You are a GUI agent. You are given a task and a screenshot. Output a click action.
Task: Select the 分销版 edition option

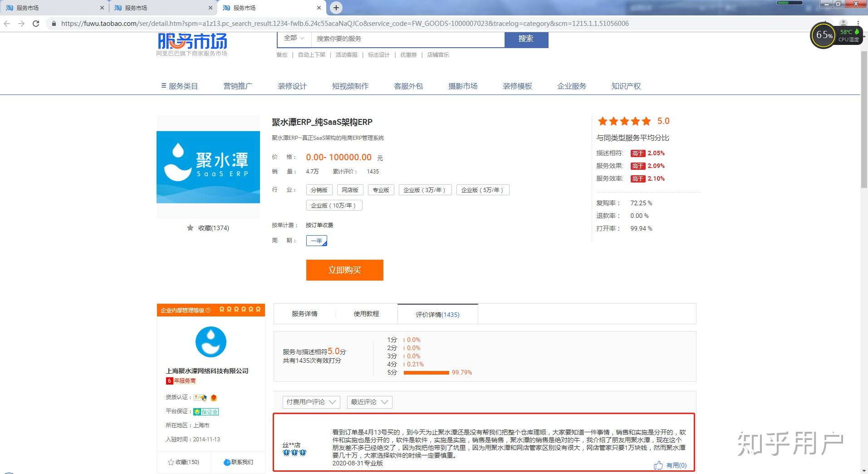[x=319, y=190]
